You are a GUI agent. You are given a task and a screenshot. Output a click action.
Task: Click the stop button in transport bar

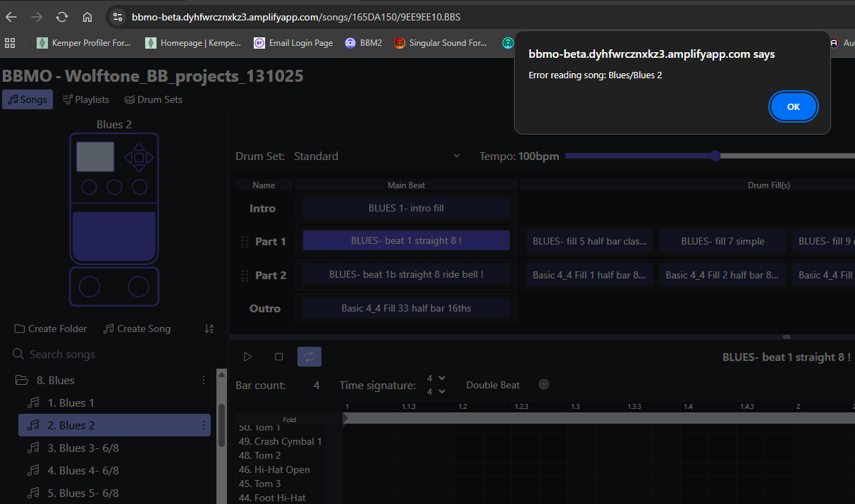pos(278,357)
